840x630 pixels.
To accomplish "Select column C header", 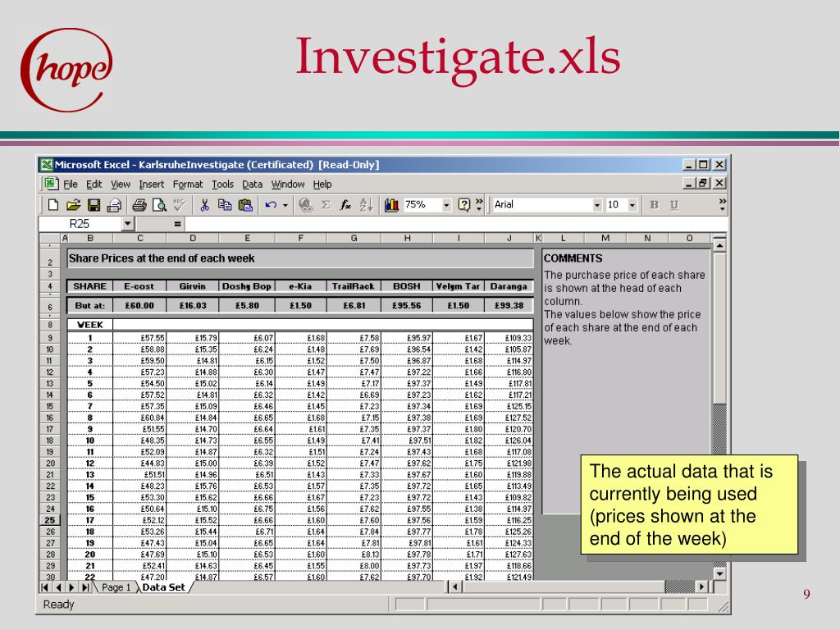I will coord(139,239).
